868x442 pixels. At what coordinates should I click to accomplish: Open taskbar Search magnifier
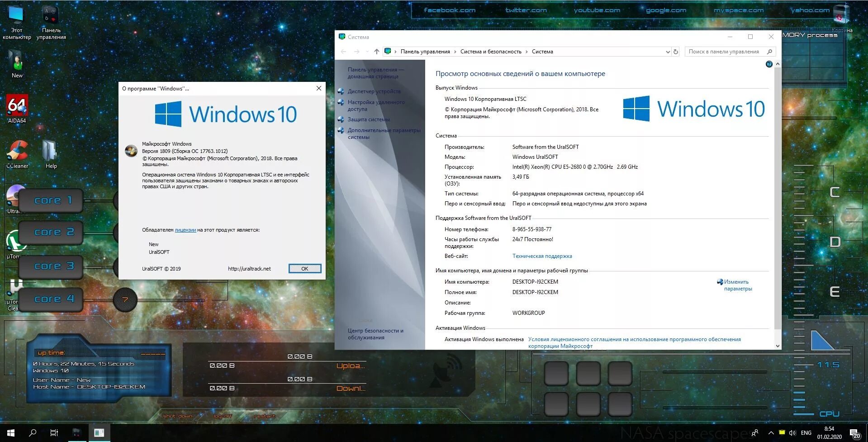[x=33, y=433]
